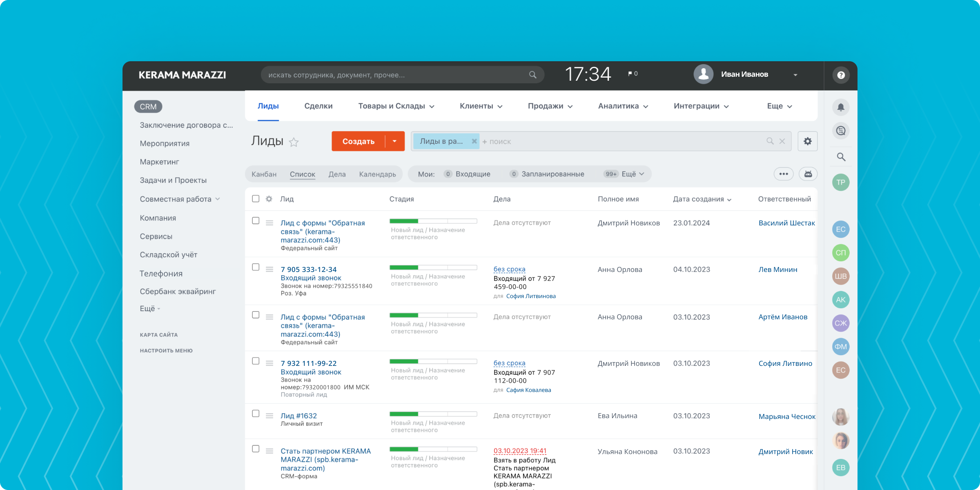
Task: Open the TP avatar in right sidebar
Action: [841, 182]
